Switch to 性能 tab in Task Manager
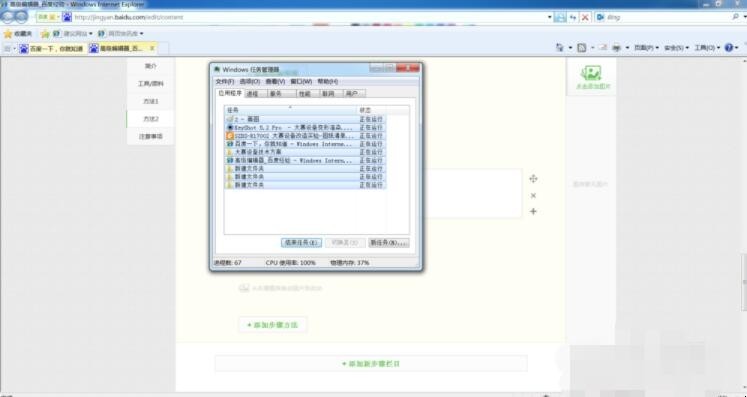Image resolution: width=747 pixels, height=397 pixels. pos(308,93)
